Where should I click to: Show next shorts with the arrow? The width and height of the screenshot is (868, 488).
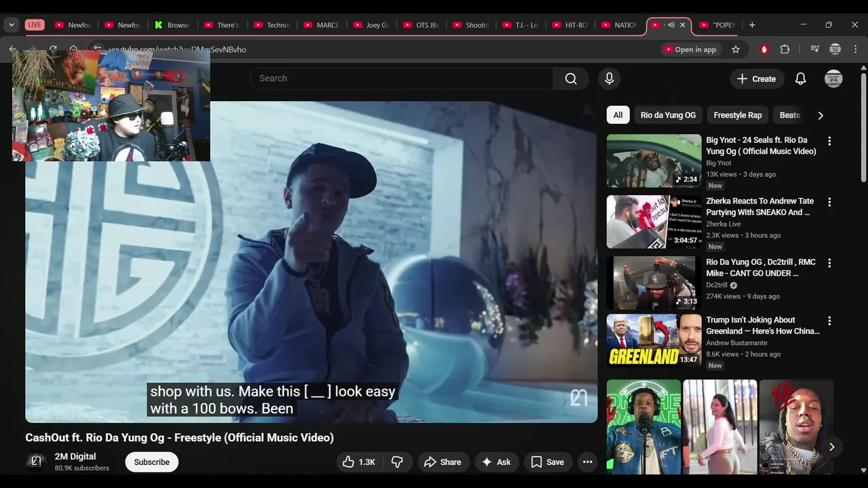pos(831,447)
